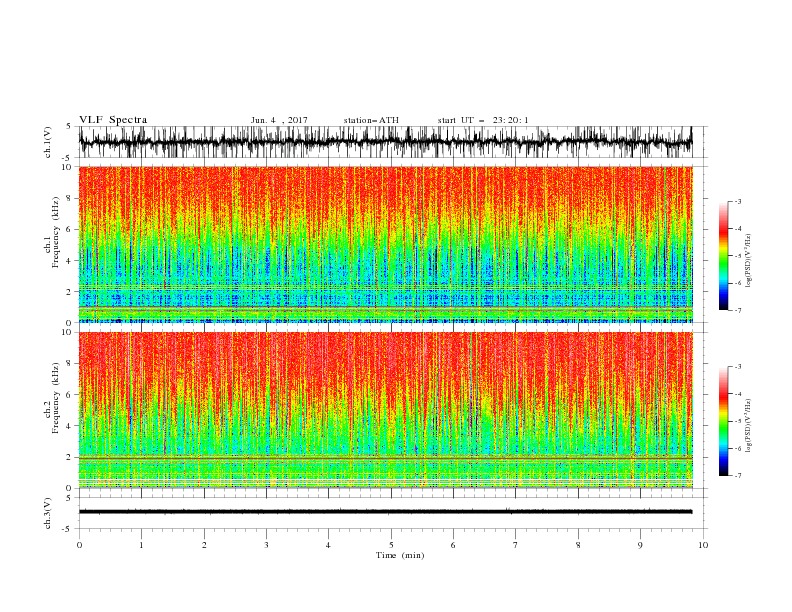
Task: Click time axis tick label "0"
Action: click(79, 545)
